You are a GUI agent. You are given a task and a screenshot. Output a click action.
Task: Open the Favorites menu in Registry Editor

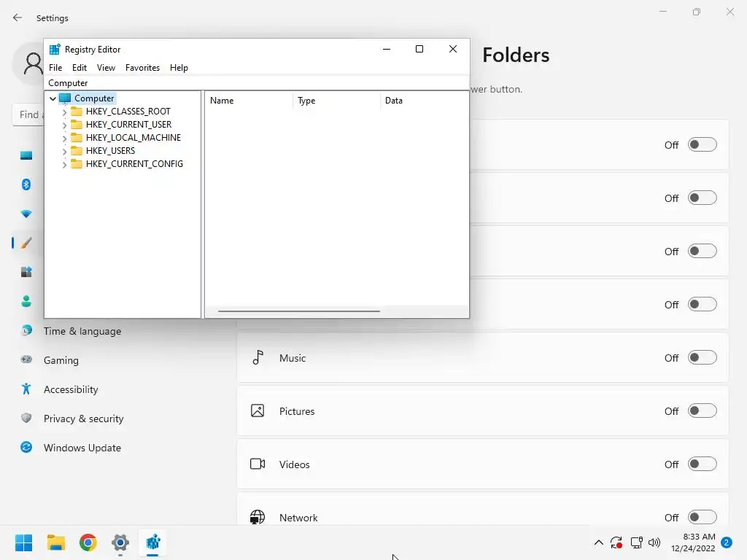click(x=142, y=68)
